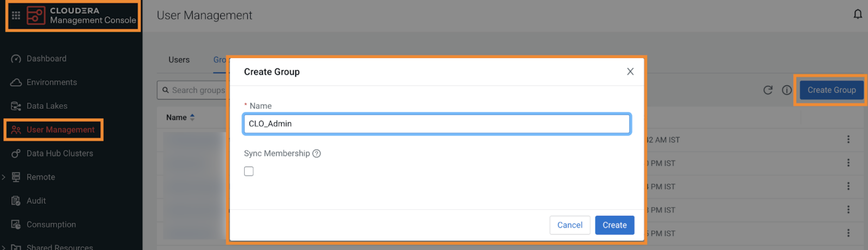
Task: Switch to the Users tab
Action: (178, 60)
